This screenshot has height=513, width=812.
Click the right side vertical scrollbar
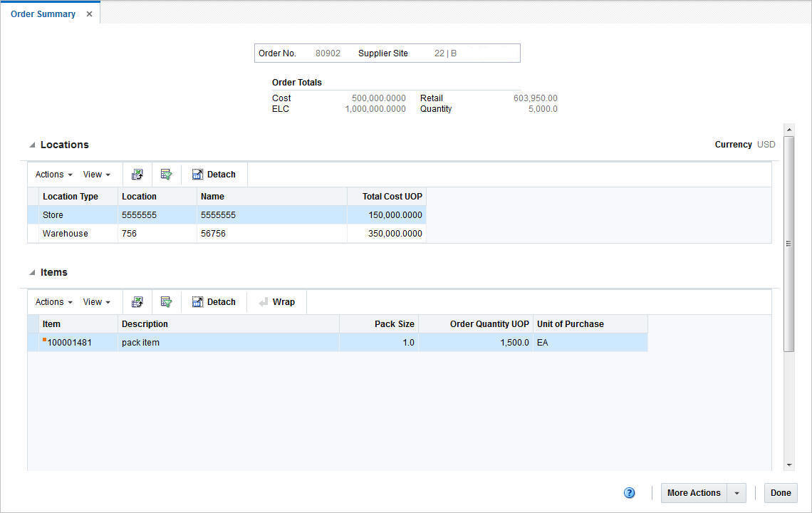point(789,242)
